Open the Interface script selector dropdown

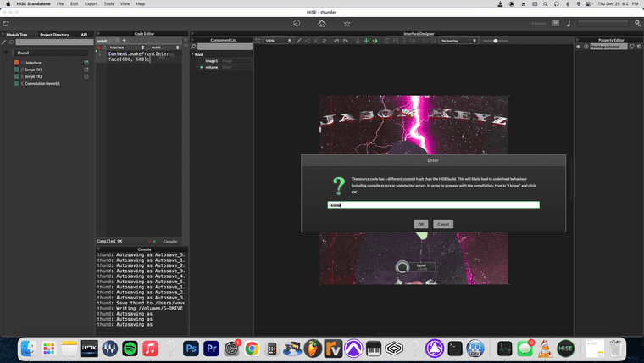125,47
